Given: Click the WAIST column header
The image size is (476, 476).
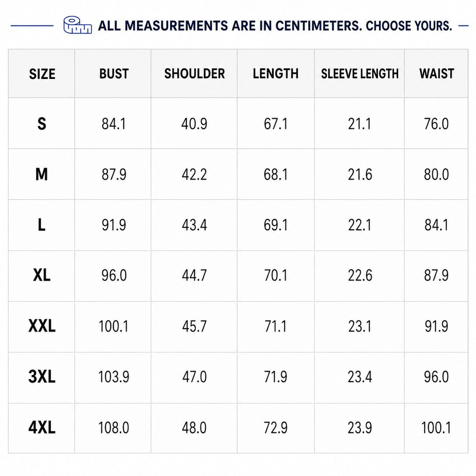Looking at the screenshot, I should pos(436,74).
